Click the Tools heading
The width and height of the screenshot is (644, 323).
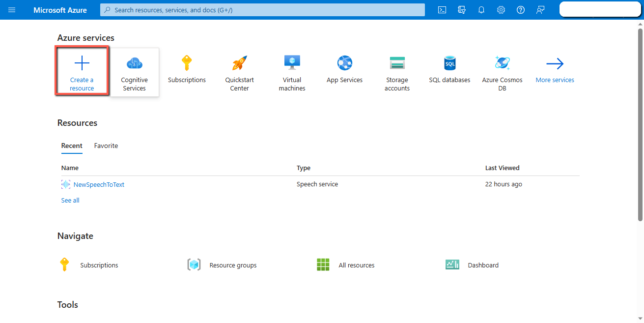tap(68, 305)
